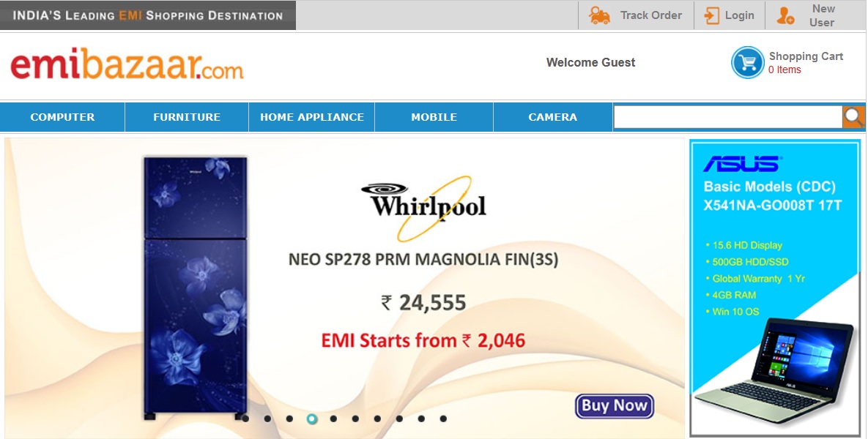Image resolution: width=868 pixels, height=439 pixels.
Task: Click the Login door arrow icon
Action: (711, 15)
